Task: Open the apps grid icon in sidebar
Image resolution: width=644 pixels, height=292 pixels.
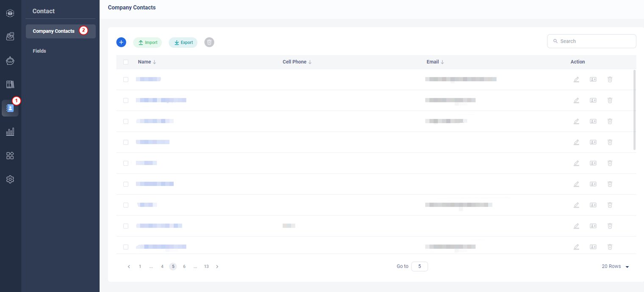Action: tap(10, 156)
